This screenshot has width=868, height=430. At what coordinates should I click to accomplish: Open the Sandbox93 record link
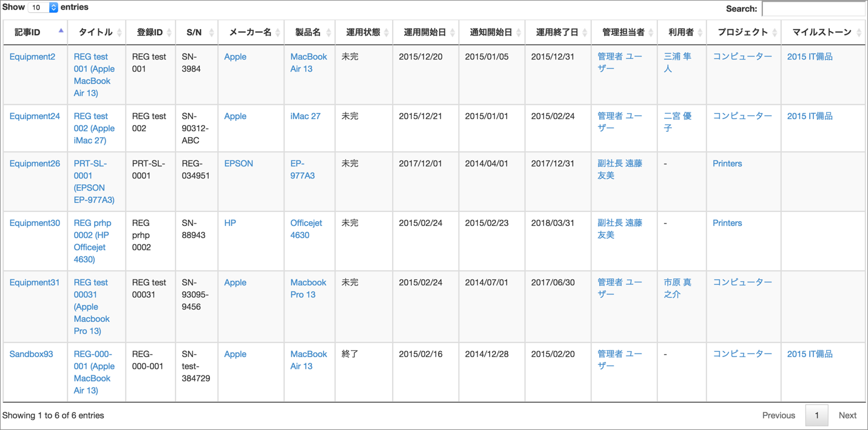coord(31,354)
